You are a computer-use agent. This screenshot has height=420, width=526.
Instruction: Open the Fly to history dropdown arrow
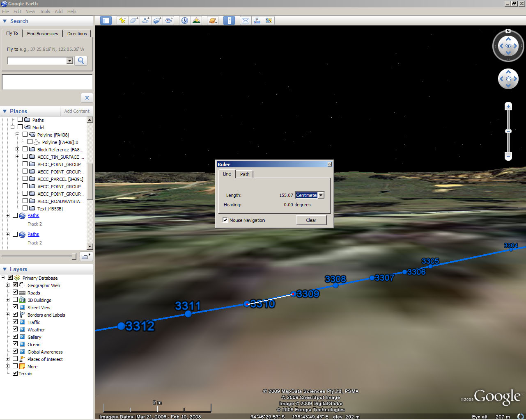(70, 61)
